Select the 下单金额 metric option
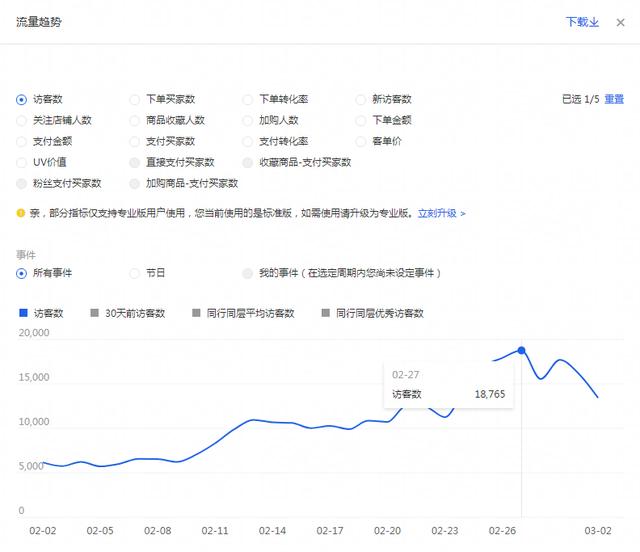 [x=360, y=120]
